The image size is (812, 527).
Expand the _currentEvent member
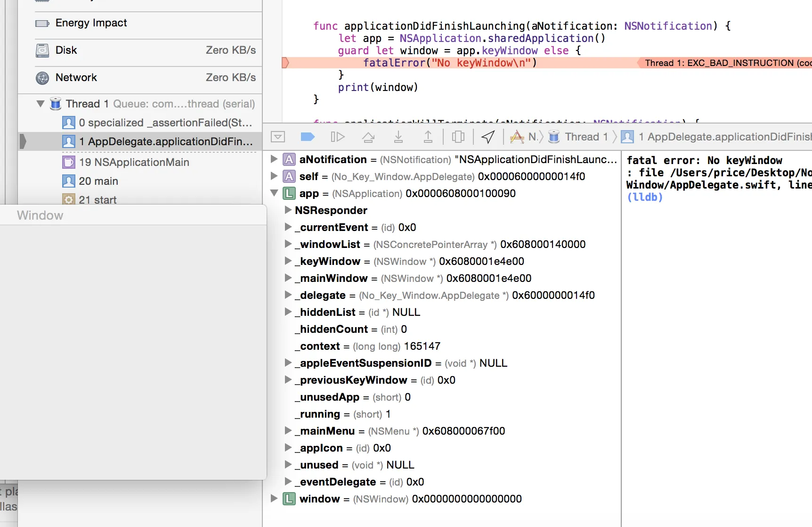click(288, 227)
